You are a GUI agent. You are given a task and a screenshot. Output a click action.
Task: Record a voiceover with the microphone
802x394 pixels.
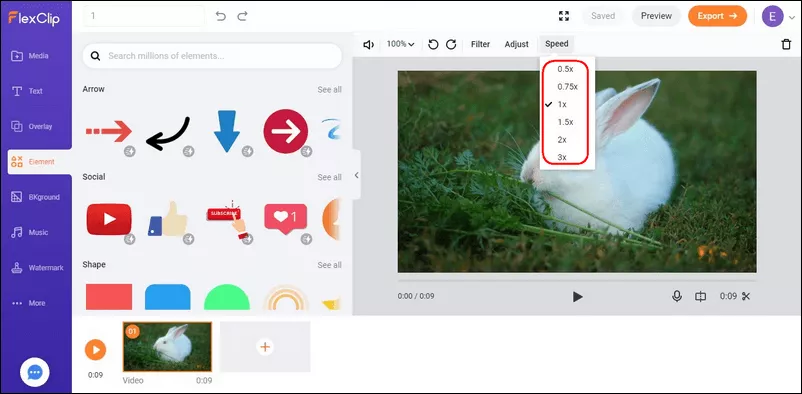click(677, 296)
